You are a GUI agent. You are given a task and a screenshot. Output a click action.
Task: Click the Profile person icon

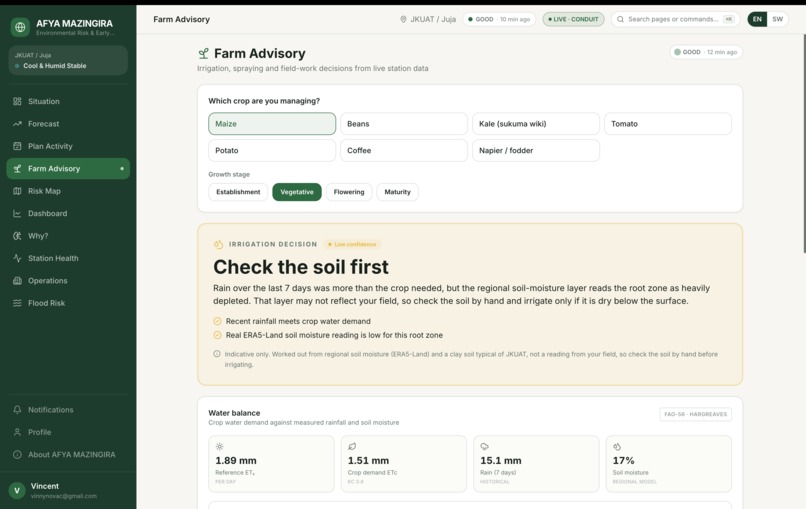pos(17,432)
